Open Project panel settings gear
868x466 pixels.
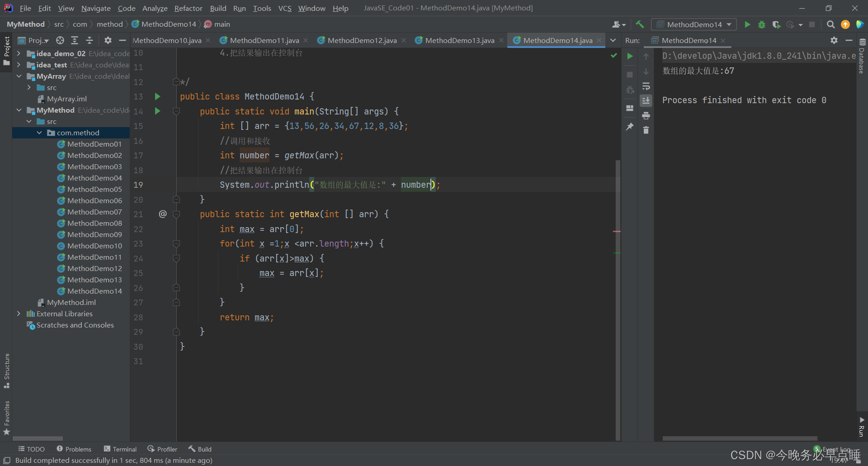tap(108, 40)
